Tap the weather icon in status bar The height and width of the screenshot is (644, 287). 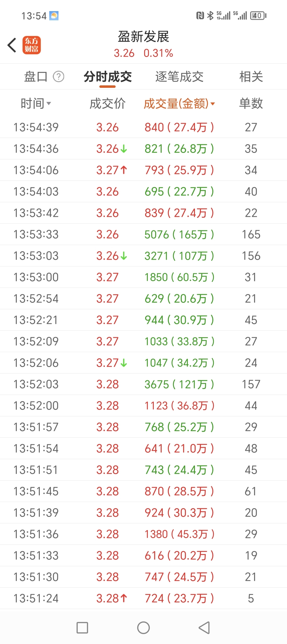pos(54,16)
